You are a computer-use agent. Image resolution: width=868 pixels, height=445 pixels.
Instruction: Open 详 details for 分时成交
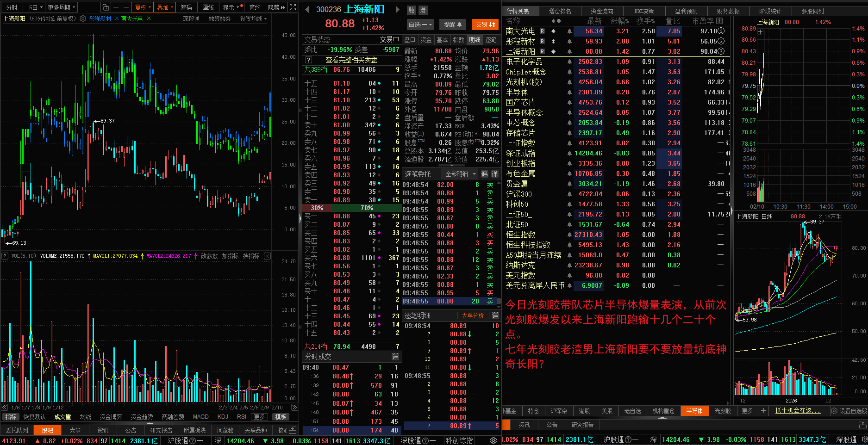[395, 357]
